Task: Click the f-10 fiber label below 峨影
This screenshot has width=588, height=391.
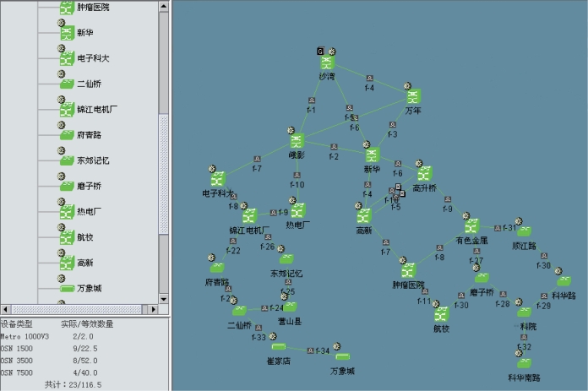Action: (x=297, y=185)
